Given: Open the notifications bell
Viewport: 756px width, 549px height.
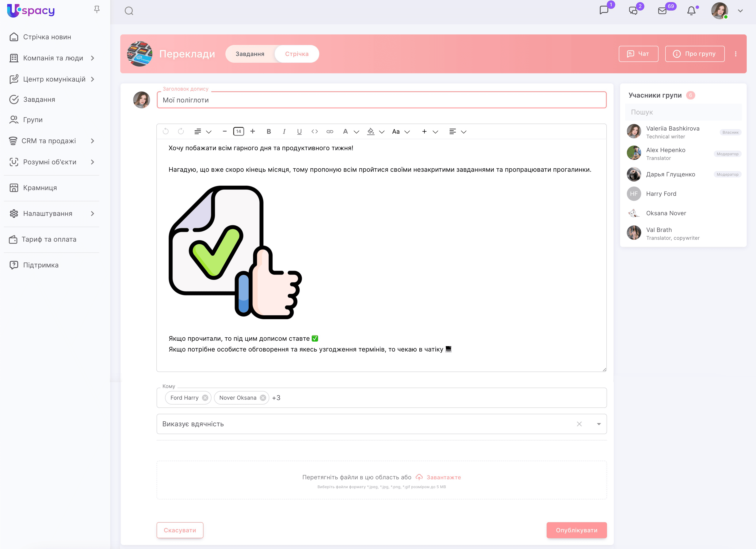Looking at the screenshot, I should tap(692, 11).
